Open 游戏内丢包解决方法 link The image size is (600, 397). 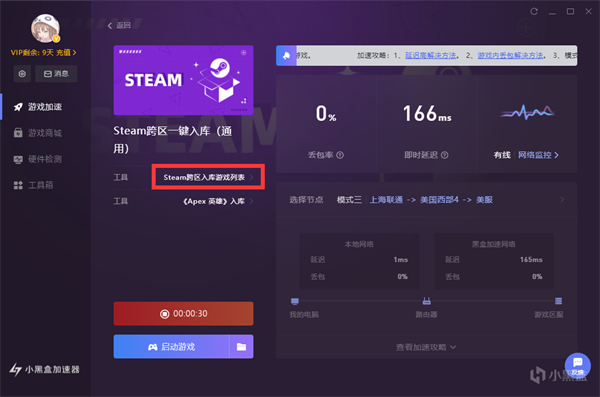point(510,56)
